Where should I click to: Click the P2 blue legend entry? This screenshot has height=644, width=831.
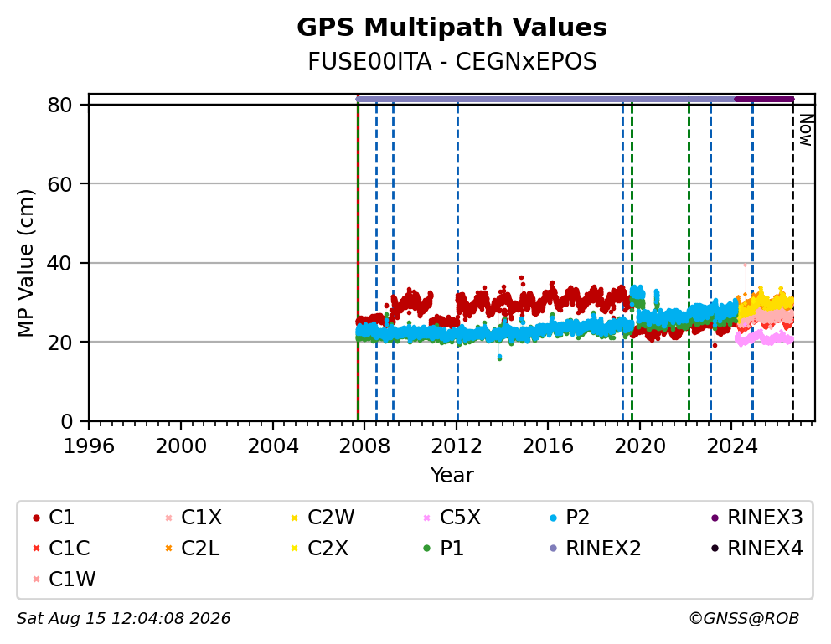[569, 518]
